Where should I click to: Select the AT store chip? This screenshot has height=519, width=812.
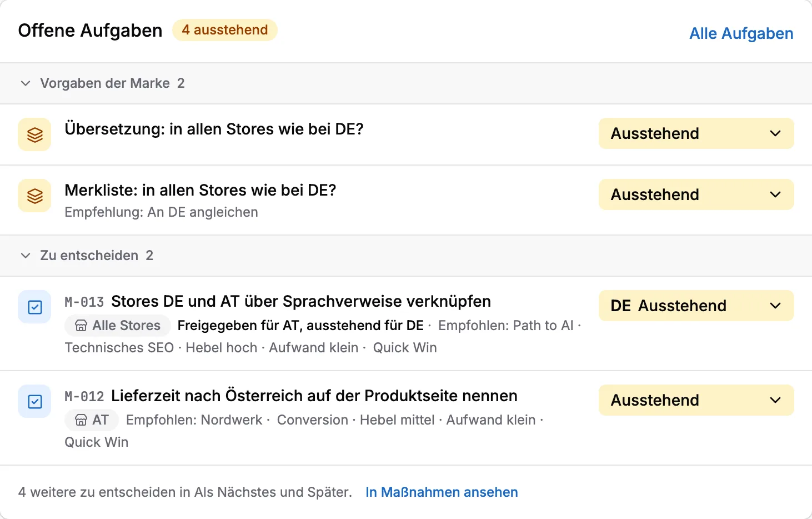point(92,420)
